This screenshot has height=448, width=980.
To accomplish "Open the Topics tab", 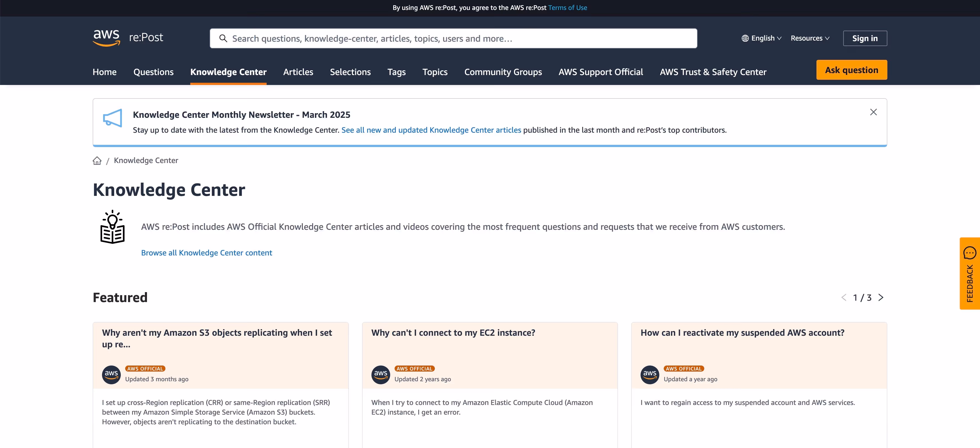I will coord(435,72).
